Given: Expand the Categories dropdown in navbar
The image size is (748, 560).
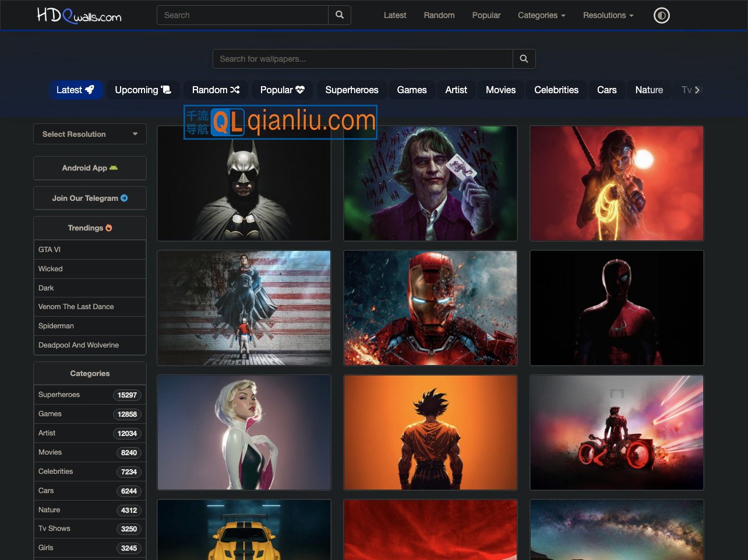Looking at the screenshot, I should point(541,15).
